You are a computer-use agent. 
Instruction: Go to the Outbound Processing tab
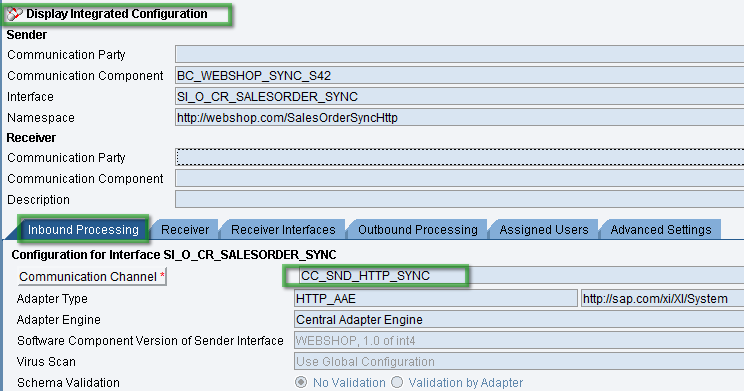coord(418,230)
